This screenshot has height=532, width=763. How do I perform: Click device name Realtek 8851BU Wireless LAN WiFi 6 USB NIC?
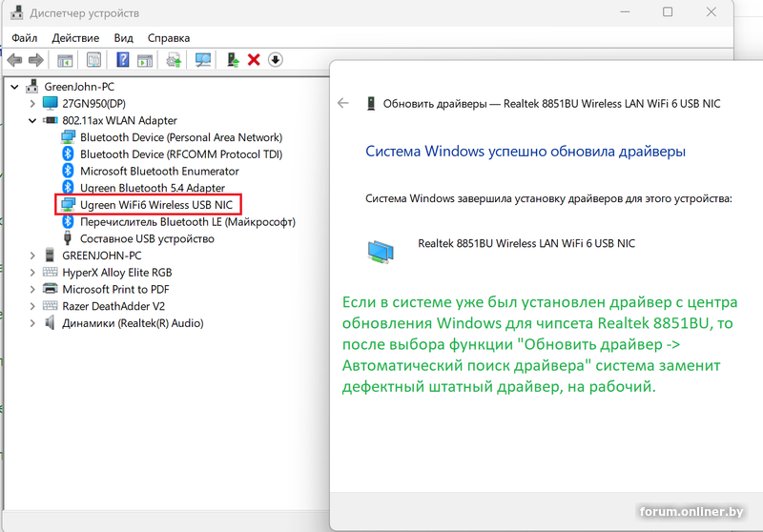point(526,243)
